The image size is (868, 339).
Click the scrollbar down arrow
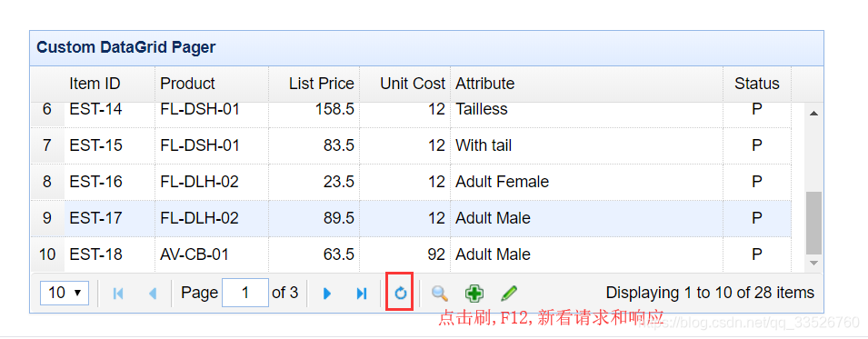click(x=813, y=264)
